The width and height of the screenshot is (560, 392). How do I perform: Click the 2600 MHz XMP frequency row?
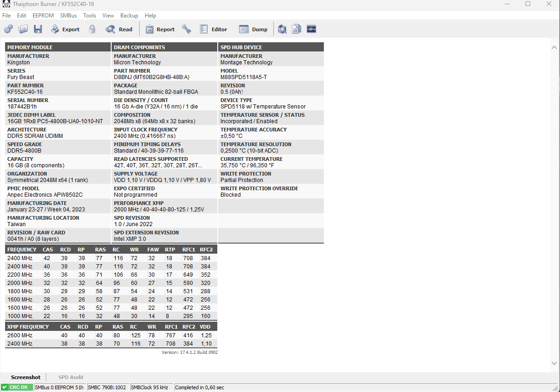pyautogui.click(x=111, y=335)
